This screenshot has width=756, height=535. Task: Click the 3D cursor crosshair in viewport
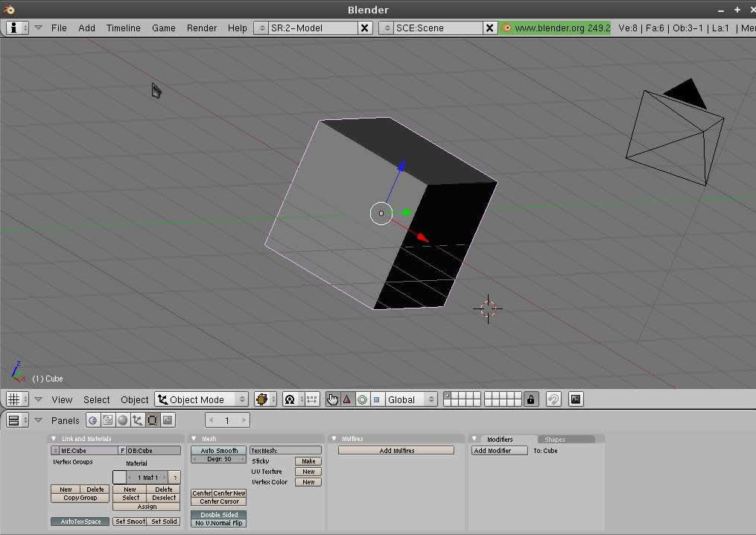pos(488,308)
